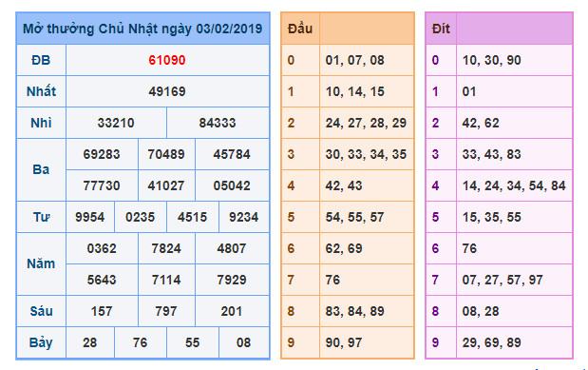The image size is (588, 370).
Task: Select fifth prize number 7114
Action: [x=166, y=280]
